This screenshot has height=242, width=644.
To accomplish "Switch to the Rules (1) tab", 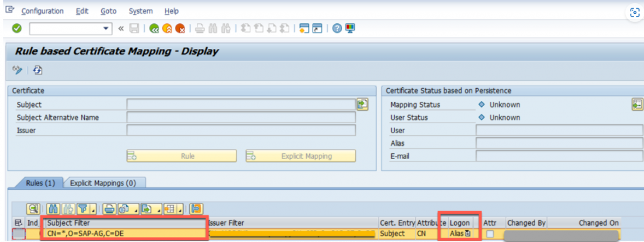I will (x=40, y=183).
